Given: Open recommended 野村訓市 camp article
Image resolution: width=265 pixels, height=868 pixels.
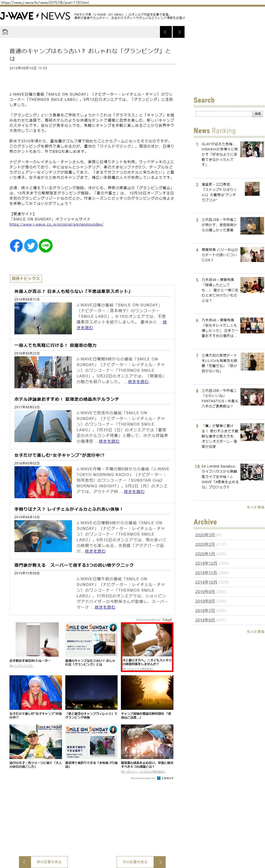Looking at the screenshot, I should click(147, 697).
